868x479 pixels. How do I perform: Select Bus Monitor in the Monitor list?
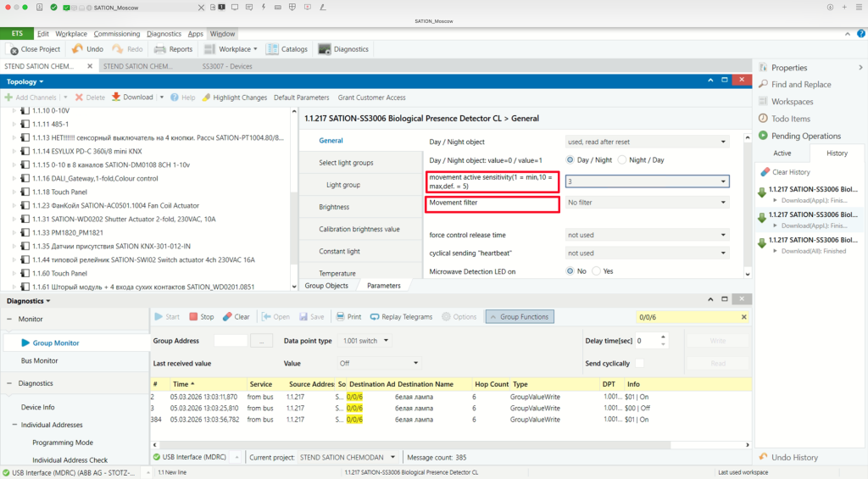39,360
